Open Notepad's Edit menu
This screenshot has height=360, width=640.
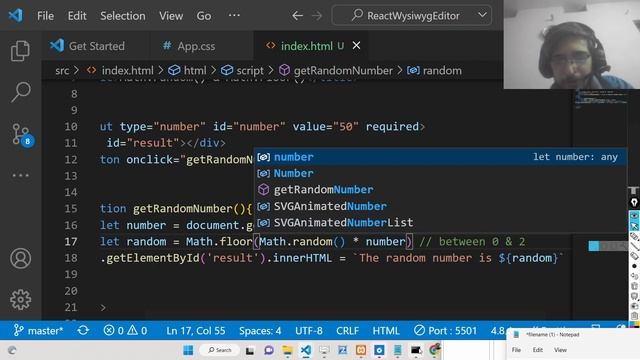[538, 350]
